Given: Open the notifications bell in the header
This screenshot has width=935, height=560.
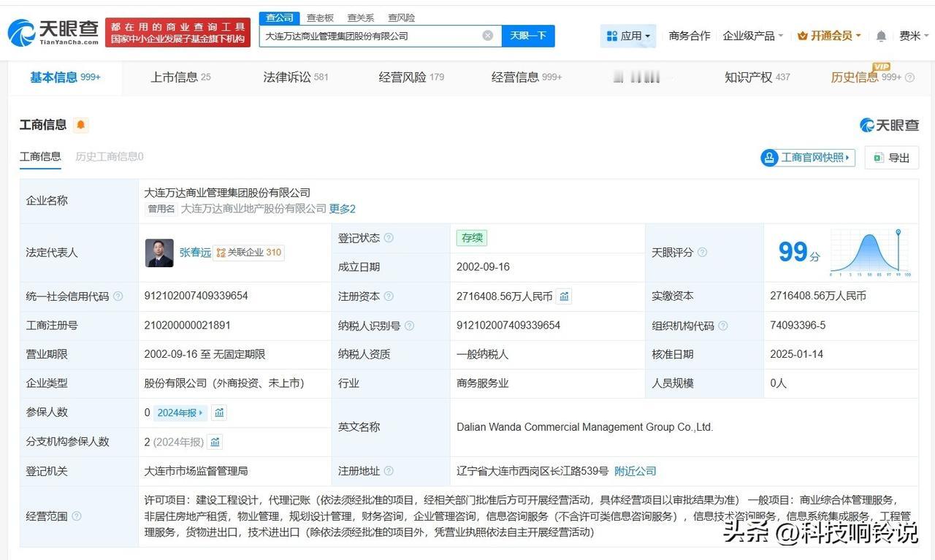Looking at the screenshot, I should point(881,36).
